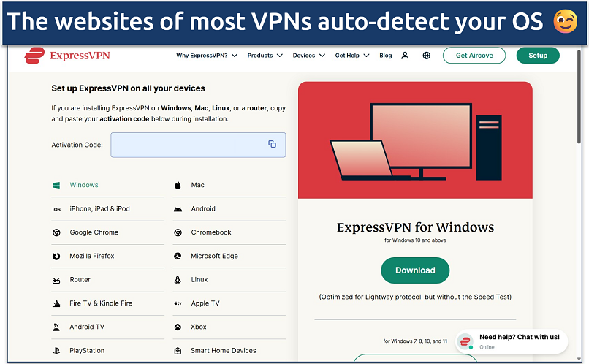Click the green Download button
Screen dimensions: 589x364
(415, 270)
